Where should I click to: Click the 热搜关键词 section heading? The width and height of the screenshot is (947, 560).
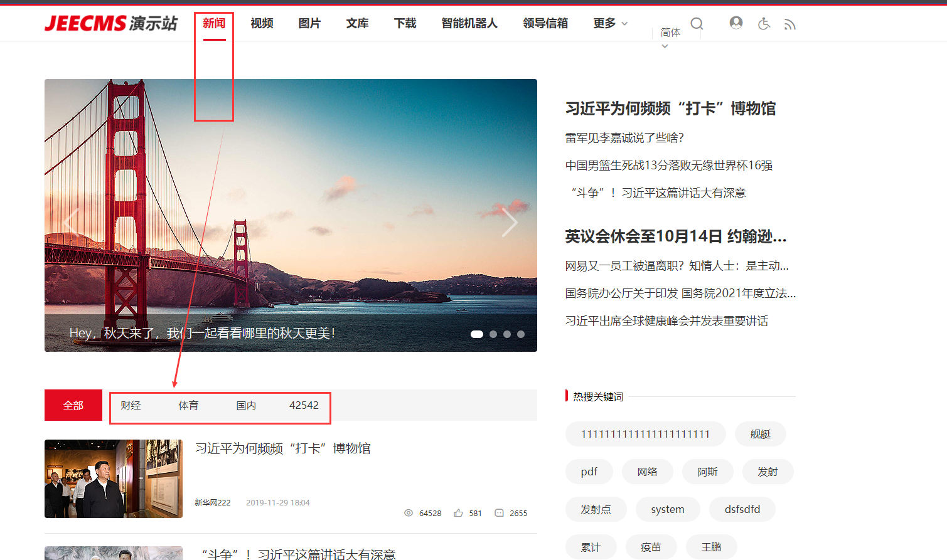(x=598, y=396)
